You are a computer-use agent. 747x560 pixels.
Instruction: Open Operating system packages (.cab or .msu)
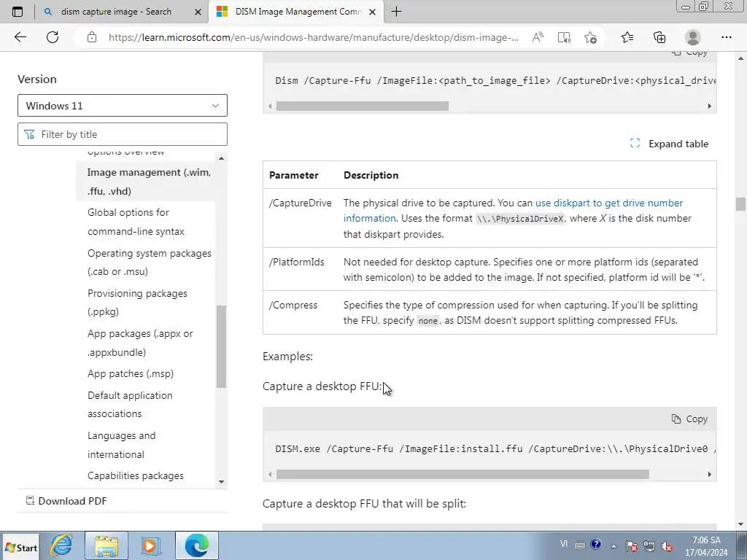pos(149,262)
